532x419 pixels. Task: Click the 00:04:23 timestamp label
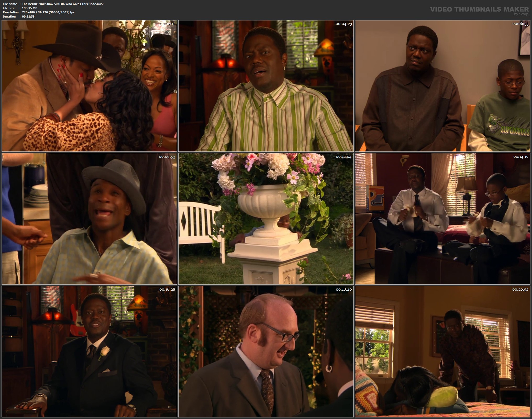tap(343, 24)
